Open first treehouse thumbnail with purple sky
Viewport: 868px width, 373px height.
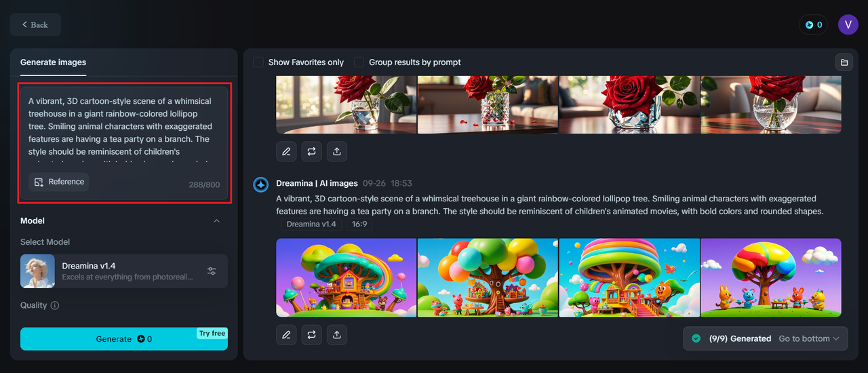[347, 277]
